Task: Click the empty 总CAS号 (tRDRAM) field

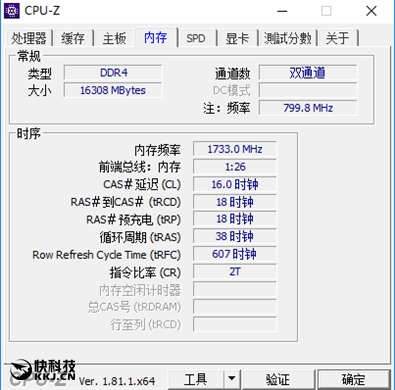Action: click(235, 307)
